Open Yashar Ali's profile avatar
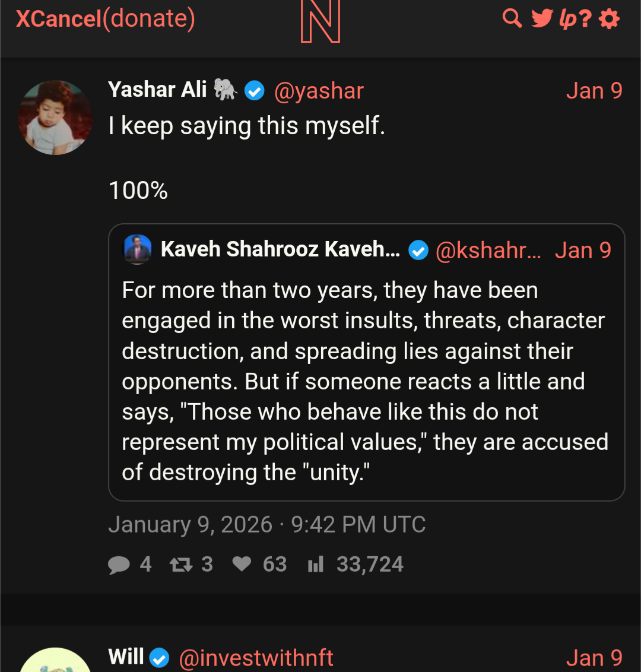The height and width of the screenshot is (672, 641). [55, 117]
